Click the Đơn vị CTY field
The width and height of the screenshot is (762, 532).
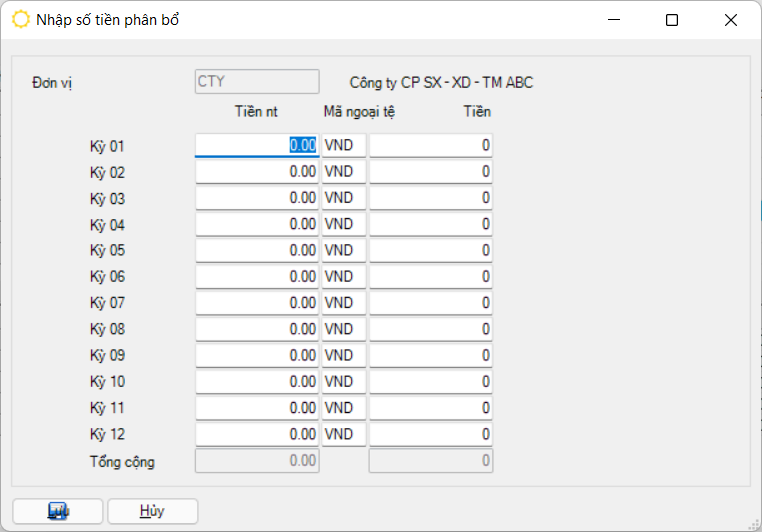tap(257, 82)
